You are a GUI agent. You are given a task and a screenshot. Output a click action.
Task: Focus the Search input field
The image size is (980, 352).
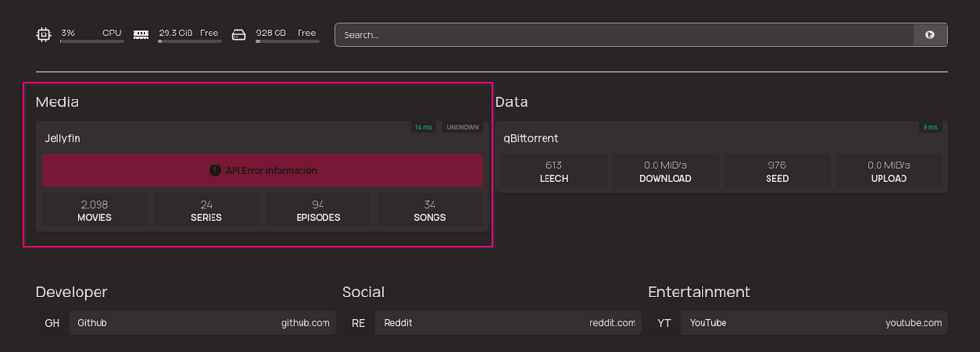625,35
